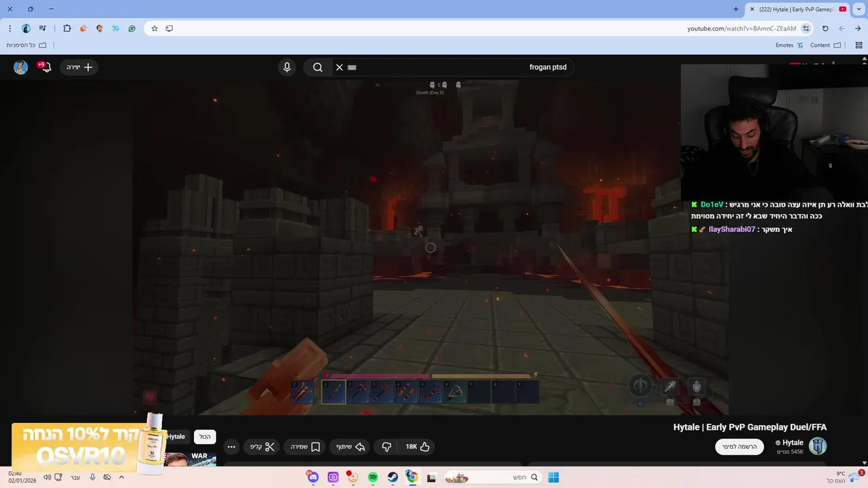Open the weather widget showing 9°C
This screenshot has width=868, height=488.
[845, 477]
